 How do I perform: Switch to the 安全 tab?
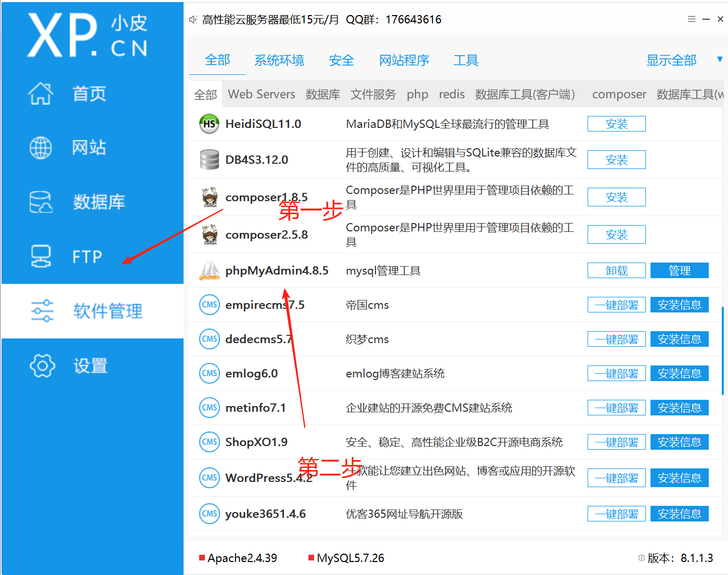(x=342, y=60)
